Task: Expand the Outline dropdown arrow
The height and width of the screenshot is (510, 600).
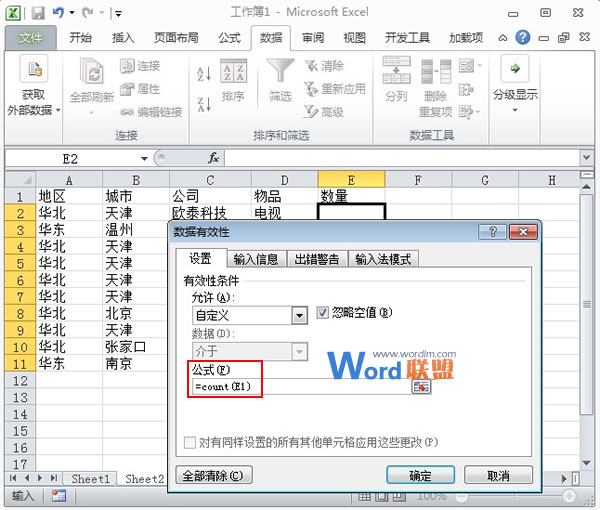Action: click(x=515, y=110)
